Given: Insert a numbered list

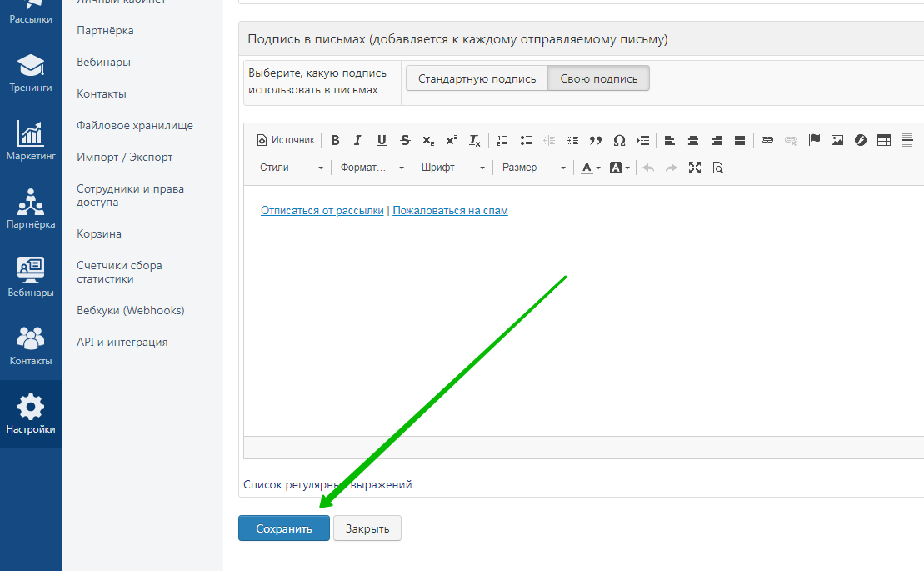Looking at the screenshot, I should pos(502,140).
